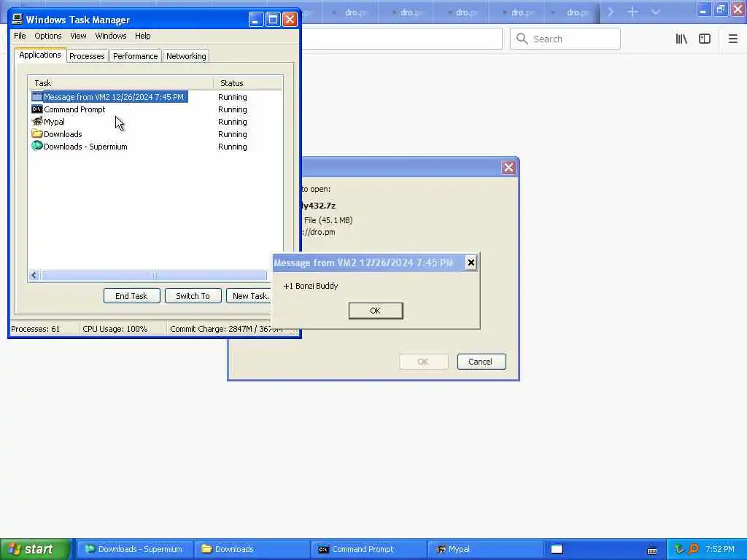The width and height of the screenshot is (747, 560).
Task: Switch to Command Prompt taskbar button
Action: click(368, 549)
